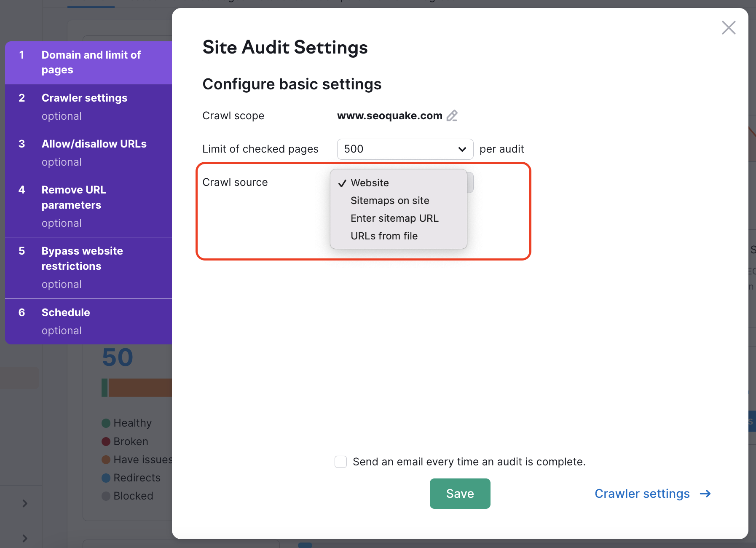Click the Have issues legend item
The image size is (756, 548).
pyautogui.click(x=137, y=459)
